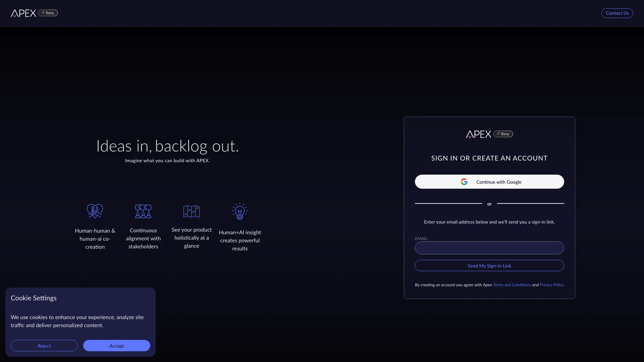Click the email input field
This screenshot has width=644, height=362.
(x=489, y=247)
